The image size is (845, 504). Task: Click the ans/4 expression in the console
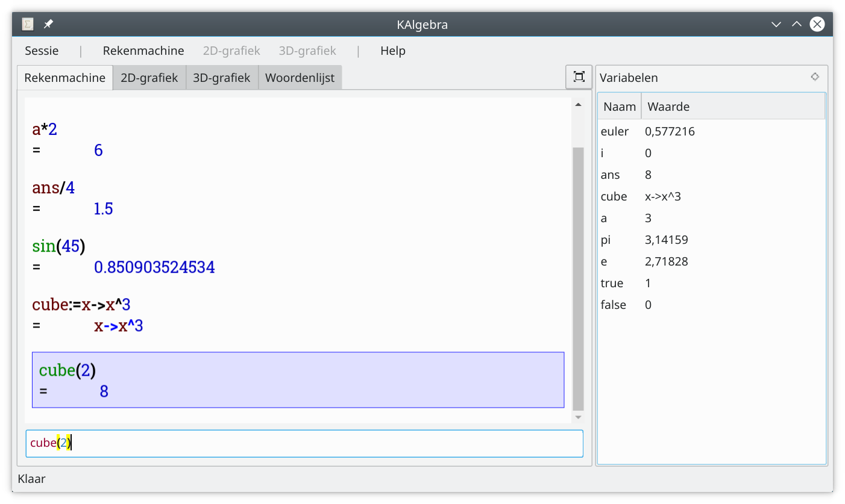(x=54, y=188)
